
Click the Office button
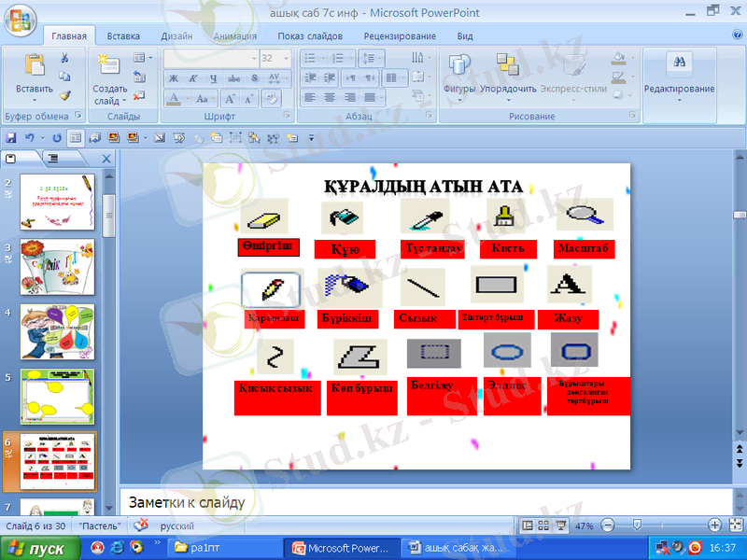coord(20,19)
